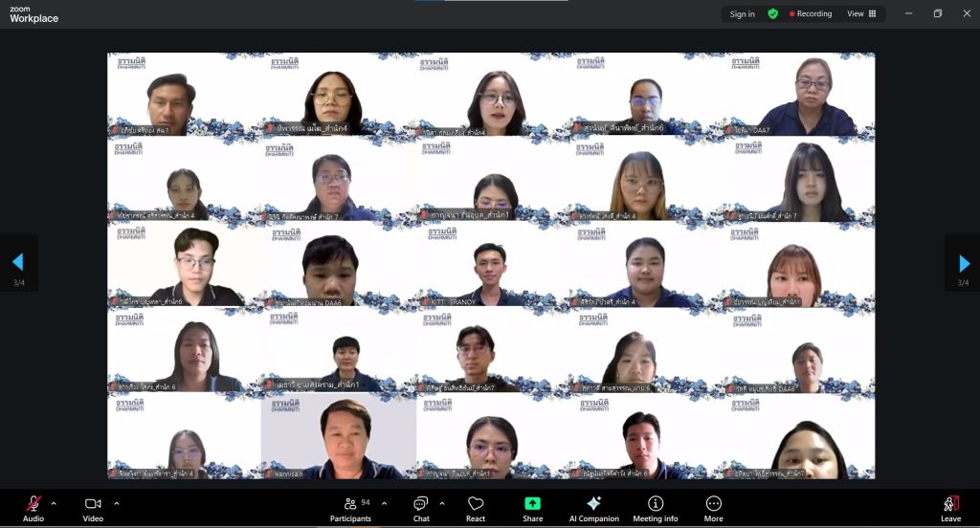Click the Recording indicator

811,14
